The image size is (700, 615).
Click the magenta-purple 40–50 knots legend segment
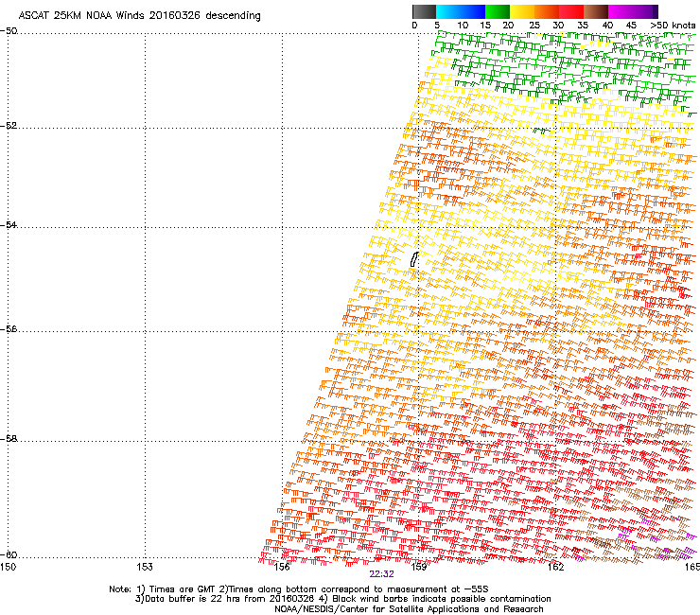tap(633, 11)
